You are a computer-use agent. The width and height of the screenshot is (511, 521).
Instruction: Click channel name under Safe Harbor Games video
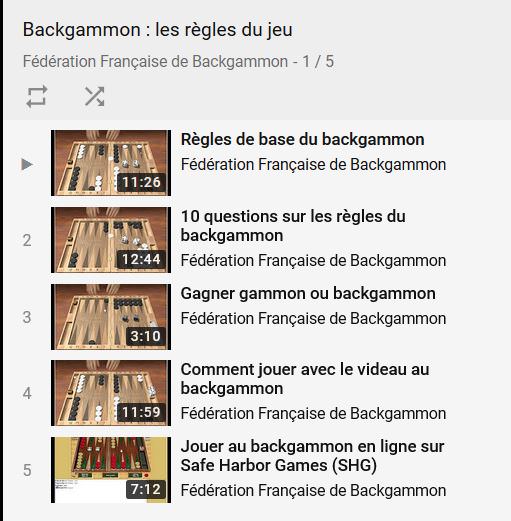click(x=313, y=490)
